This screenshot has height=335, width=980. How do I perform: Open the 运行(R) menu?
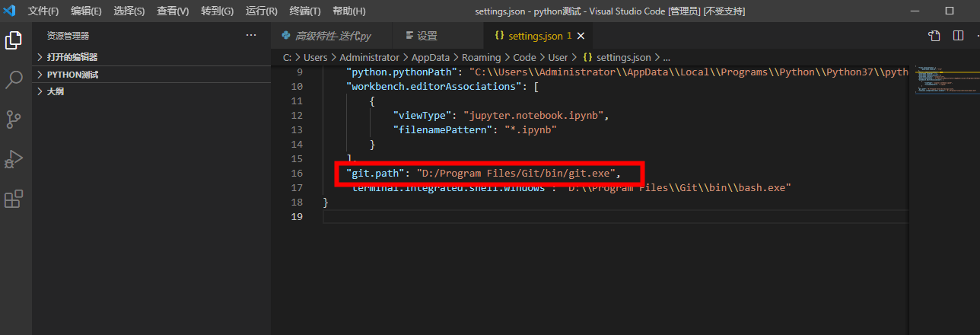tap(262, 11)
